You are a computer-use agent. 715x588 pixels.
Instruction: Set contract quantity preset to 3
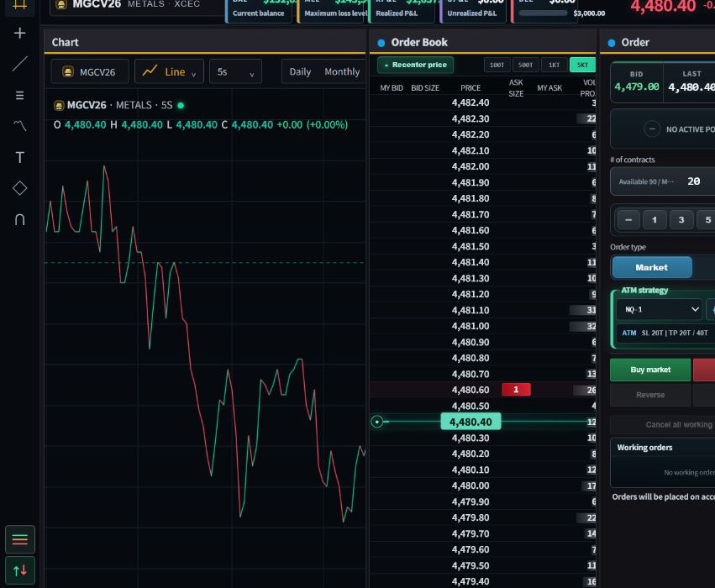[681, 220]
